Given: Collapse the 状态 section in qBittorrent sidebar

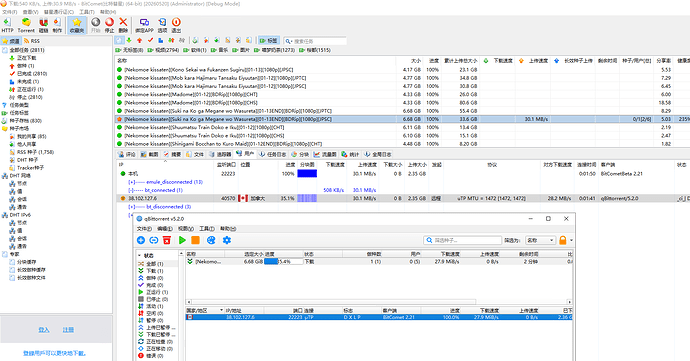Looking at the screenshot, I should point(139,255).
